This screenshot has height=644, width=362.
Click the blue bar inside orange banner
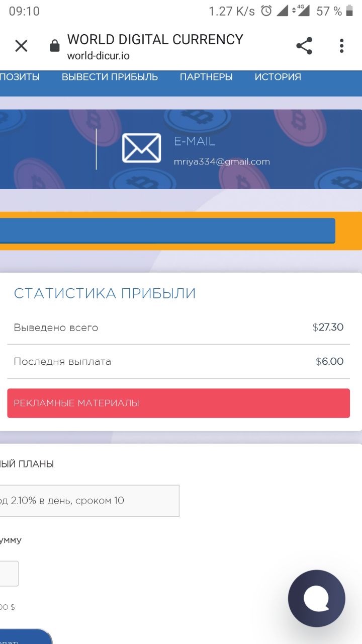coord(167,231)
